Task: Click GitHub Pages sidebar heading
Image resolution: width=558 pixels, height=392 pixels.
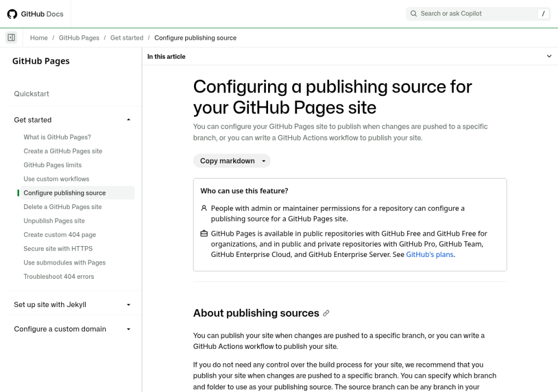Action: (41, 61)
